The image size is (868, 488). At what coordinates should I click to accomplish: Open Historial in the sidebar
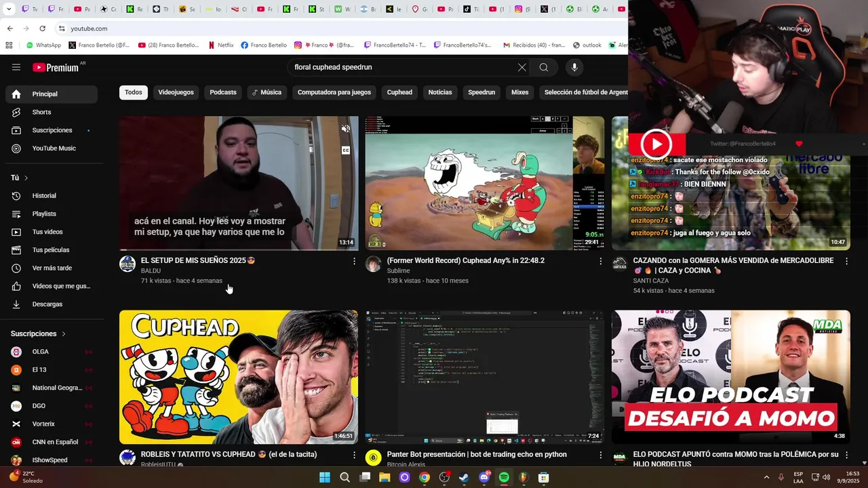coord(52,196)
